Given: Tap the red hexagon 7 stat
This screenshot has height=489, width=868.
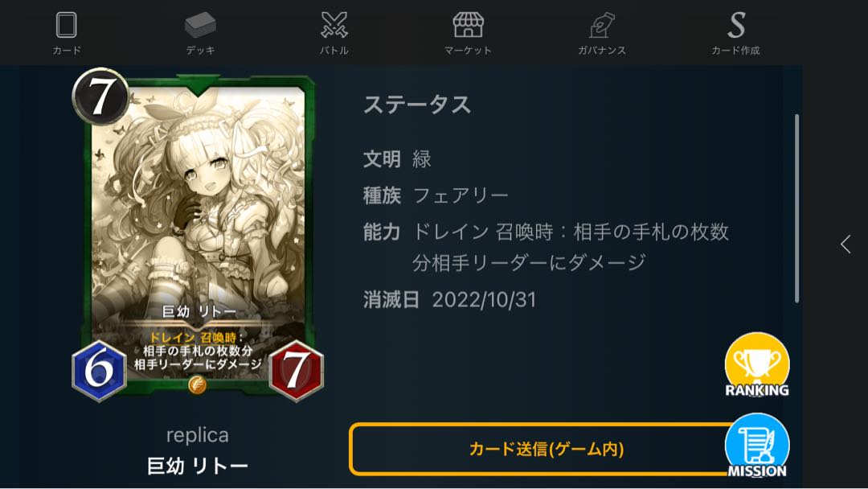Looking at the screenshot, I should tap(296, 371).
